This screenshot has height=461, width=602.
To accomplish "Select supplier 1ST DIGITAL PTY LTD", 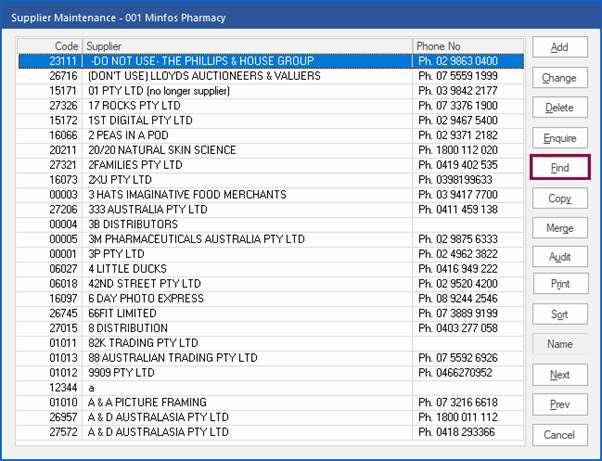I will (271, 121).
